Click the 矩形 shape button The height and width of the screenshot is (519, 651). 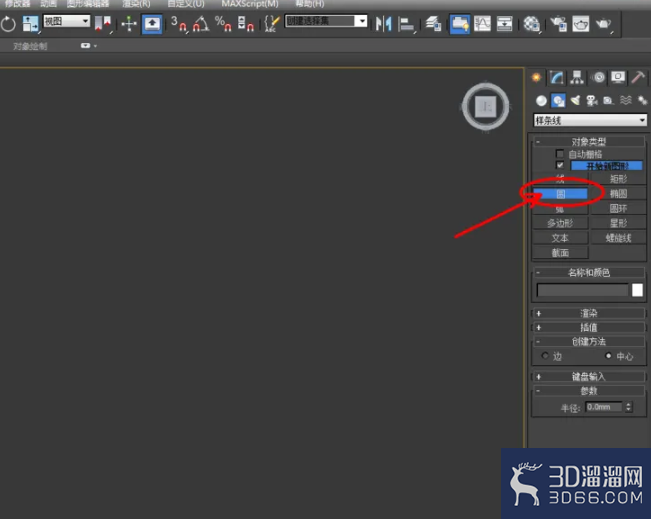coord(618,179)
